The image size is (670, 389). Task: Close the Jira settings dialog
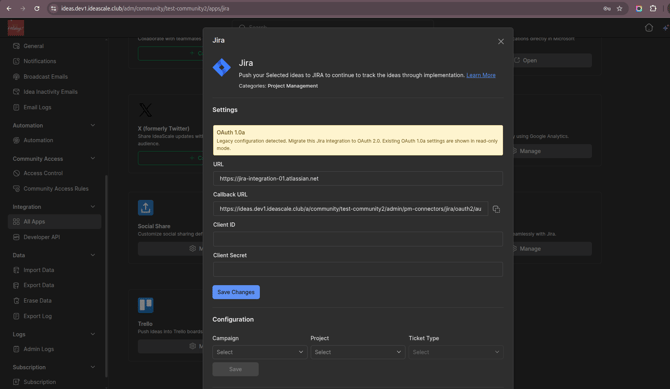pos(501,41)
